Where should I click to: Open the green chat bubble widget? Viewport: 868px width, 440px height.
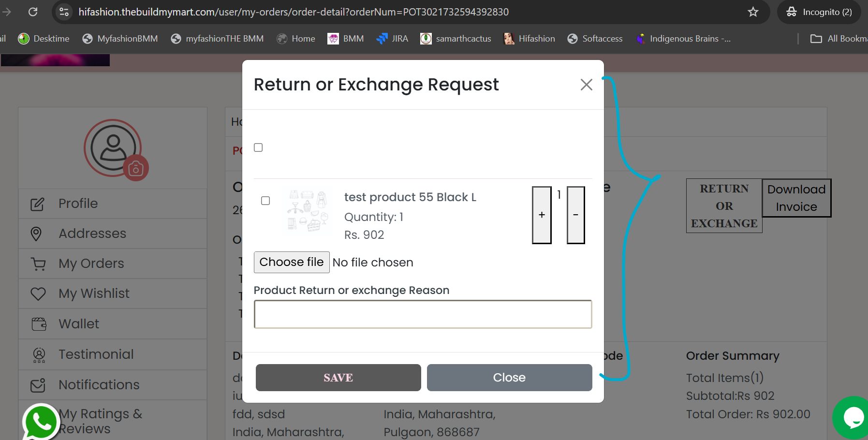coord(852,418)
